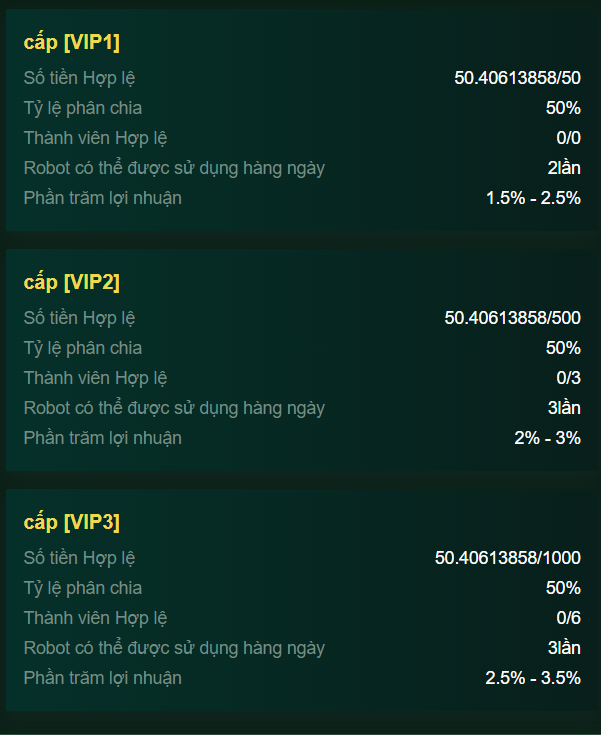
Task: Click the cấp [VIP2] heading
Action: 72,282
